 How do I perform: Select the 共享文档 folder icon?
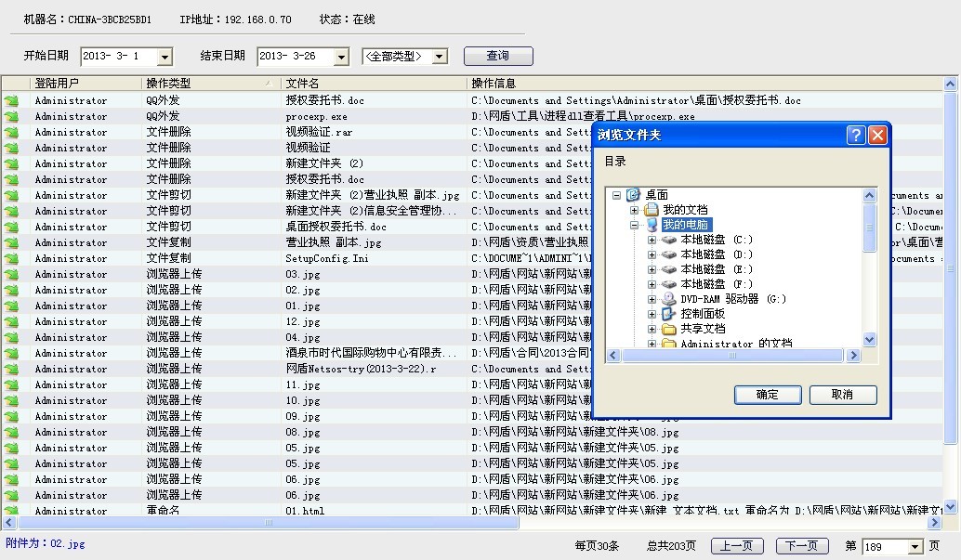point(669,329)
